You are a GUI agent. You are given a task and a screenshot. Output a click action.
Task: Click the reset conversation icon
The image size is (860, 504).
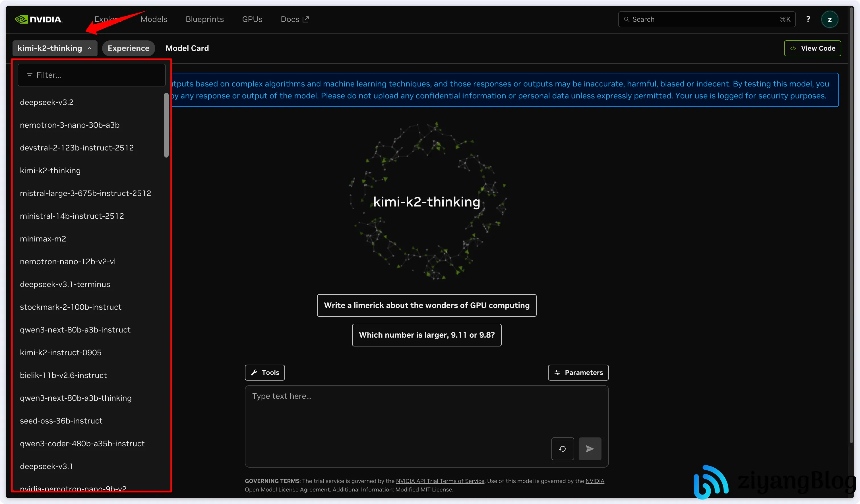pyautogui.click(x=563, y=449)
